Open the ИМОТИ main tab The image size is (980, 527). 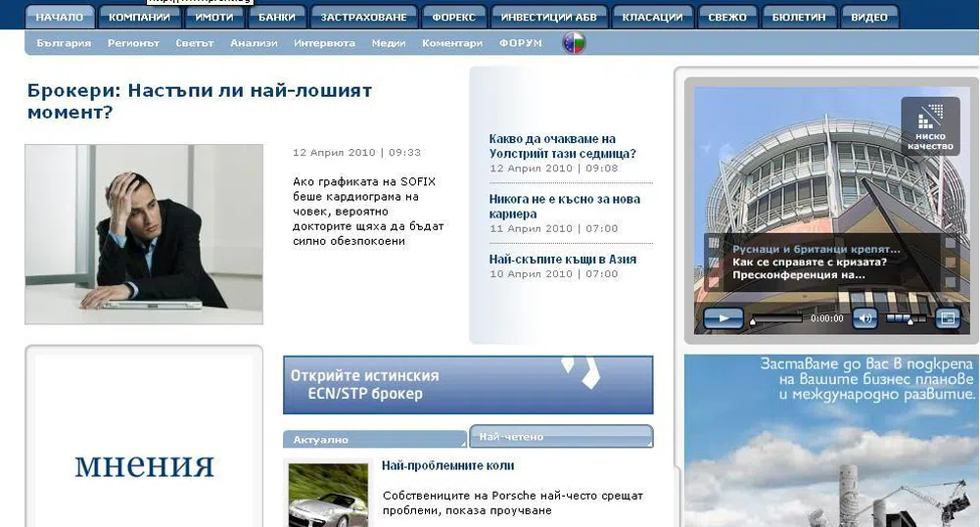pyautogui.click(x=214, y=17)
